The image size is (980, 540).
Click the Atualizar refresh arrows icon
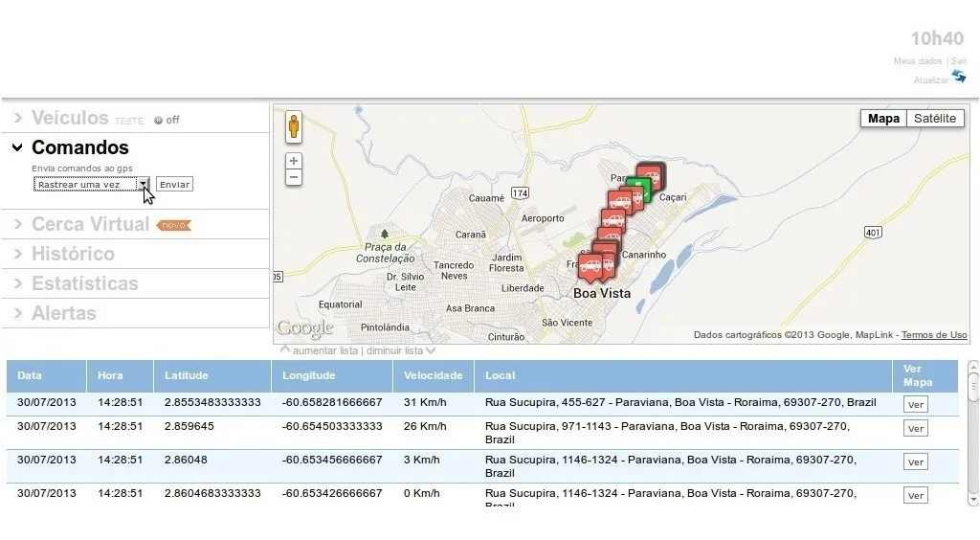coord(959,77)
